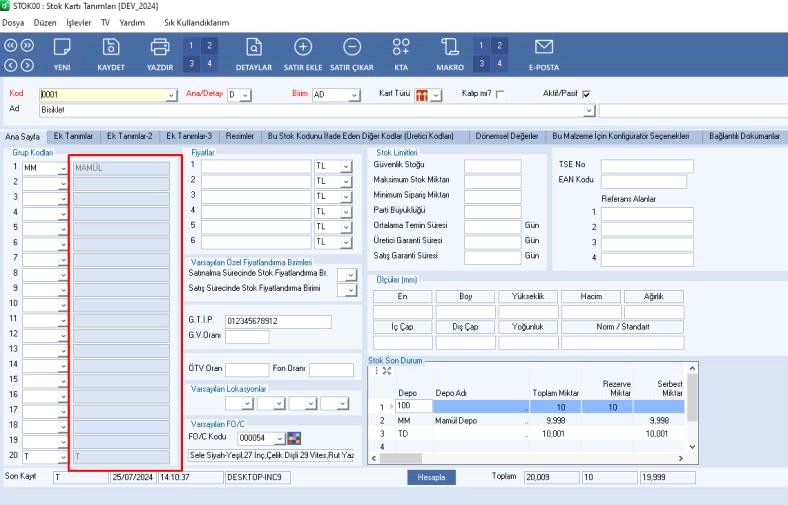Click the MAKRO toolbar icon

pos(450,47)
